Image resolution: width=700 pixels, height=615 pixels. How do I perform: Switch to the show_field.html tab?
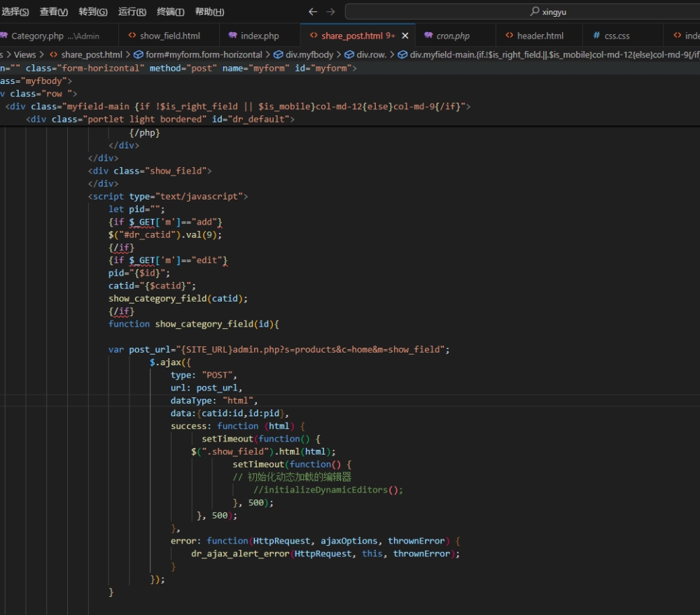tap(169, 36)
